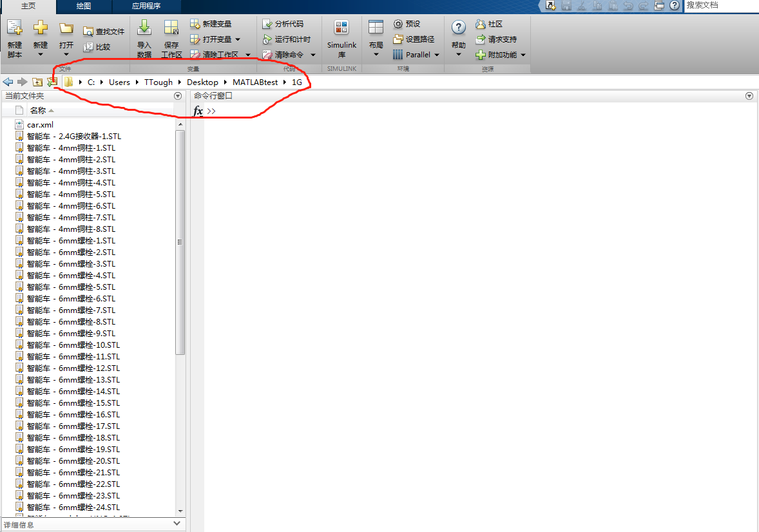Image resolution: width=759 pixels, height=532 pixels.
Task: Click 新建变量 new variable icon
Action: point(195,24)
